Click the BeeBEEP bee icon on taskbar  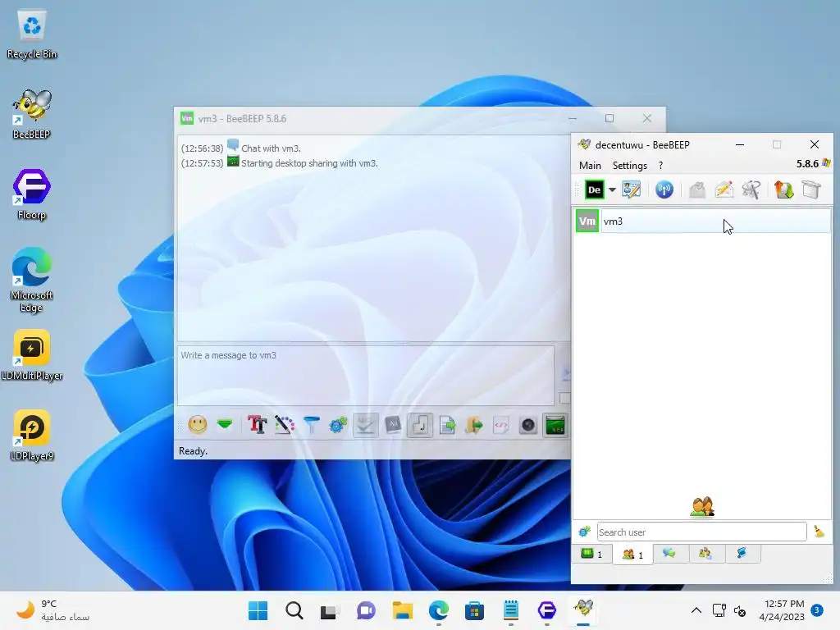click(x=583, y=609)
